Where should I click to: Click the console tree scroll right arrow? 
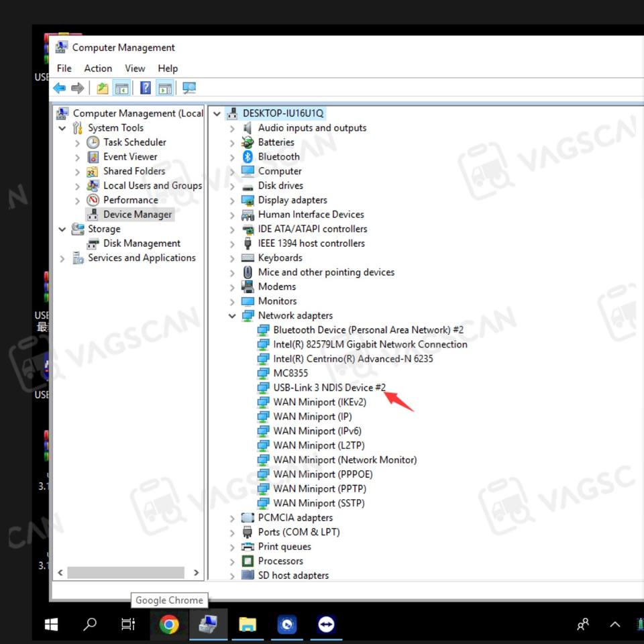[196, 572]
